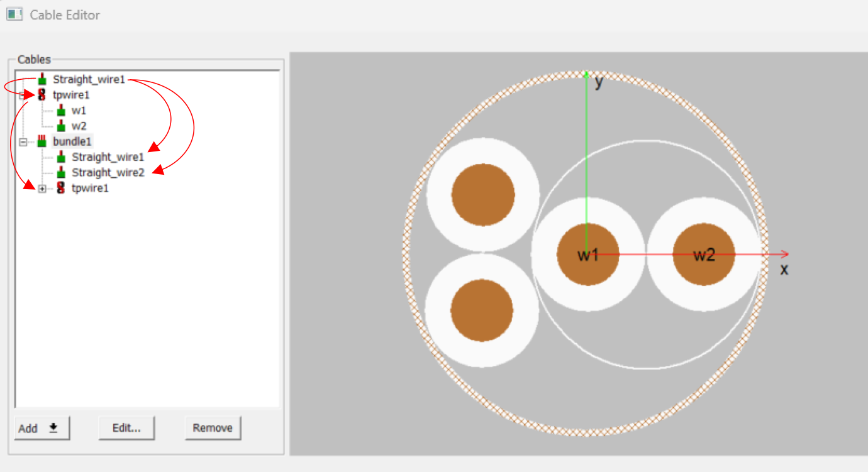Expand the bottom tpwire1 tree node
The image size is (868, 472).
(42, 188)
